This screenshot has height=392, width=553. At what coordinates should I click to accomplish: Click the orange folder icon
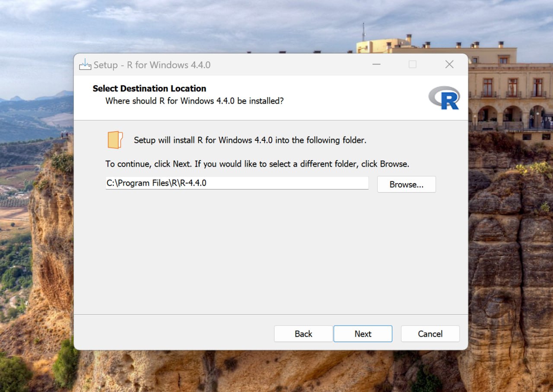(x=115, y=140)
